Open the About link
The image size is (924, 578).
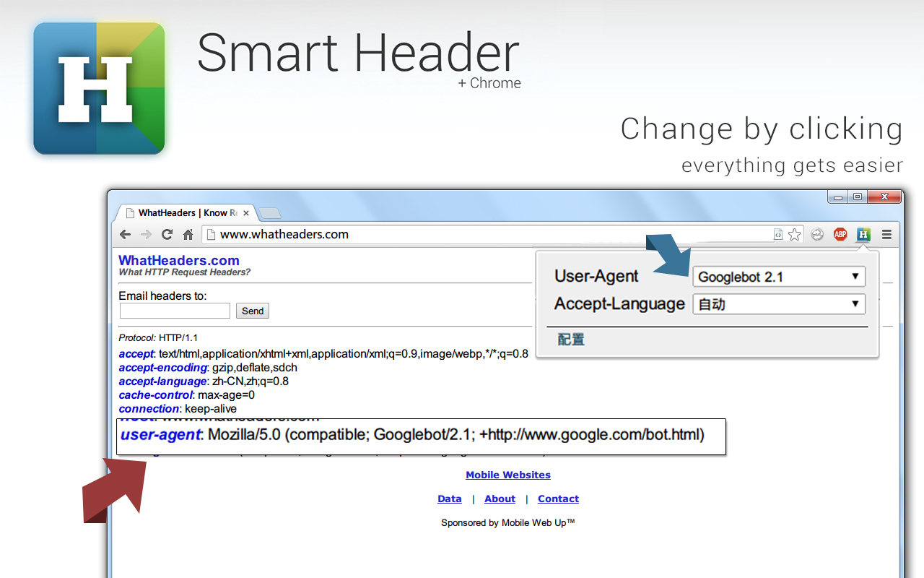pos(500,499)
